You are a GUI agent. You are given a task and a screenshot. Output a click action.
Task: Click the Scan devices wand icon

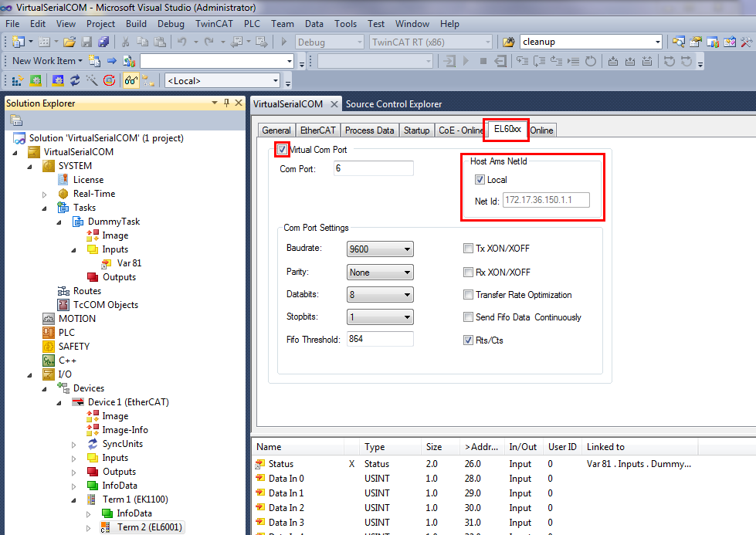click(92, 80)
